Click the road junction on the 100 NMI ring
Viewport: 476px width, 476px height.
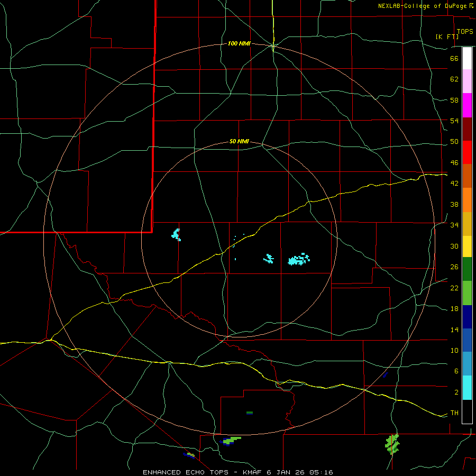[272, 47]
